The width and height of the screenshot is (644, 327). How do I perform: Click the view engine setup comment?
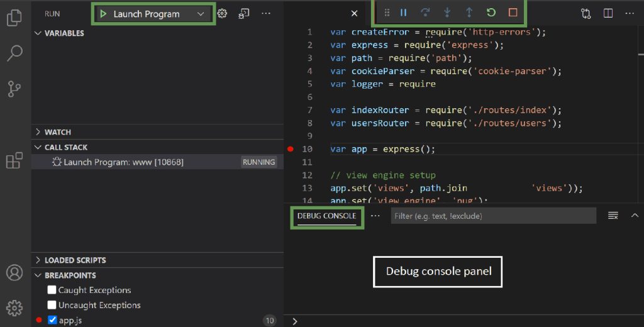[x=383, y=175]
